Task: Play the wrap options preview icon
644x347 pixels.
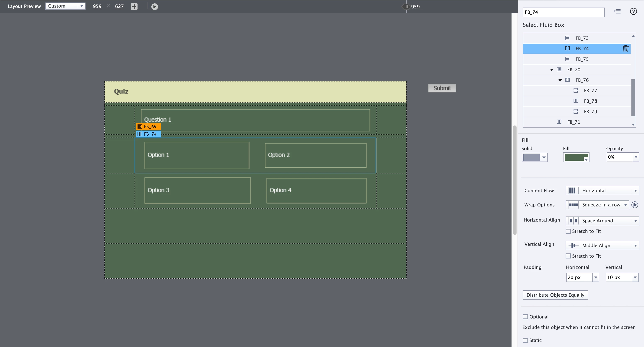Action: coord(635,205)
